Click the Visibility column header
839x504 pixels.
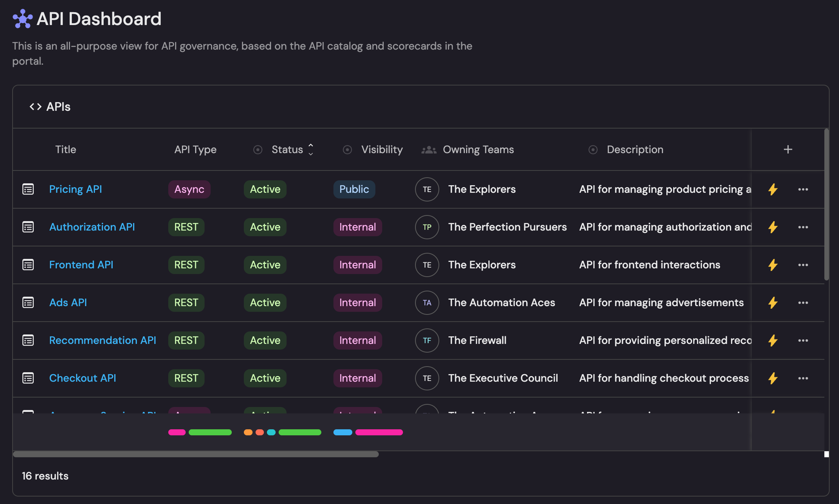(x=382, y=149)
